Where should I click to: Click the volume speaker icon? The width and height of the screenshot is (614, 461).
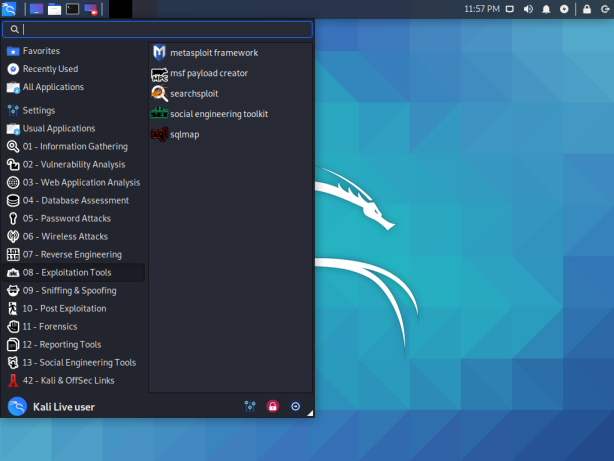pos(528,9)
